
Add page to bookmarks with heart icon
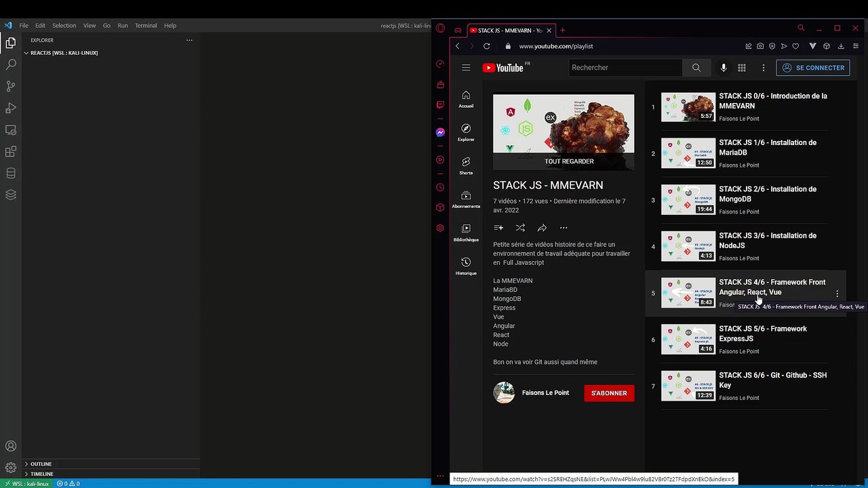pyautogui.click(x=795, y=46)
